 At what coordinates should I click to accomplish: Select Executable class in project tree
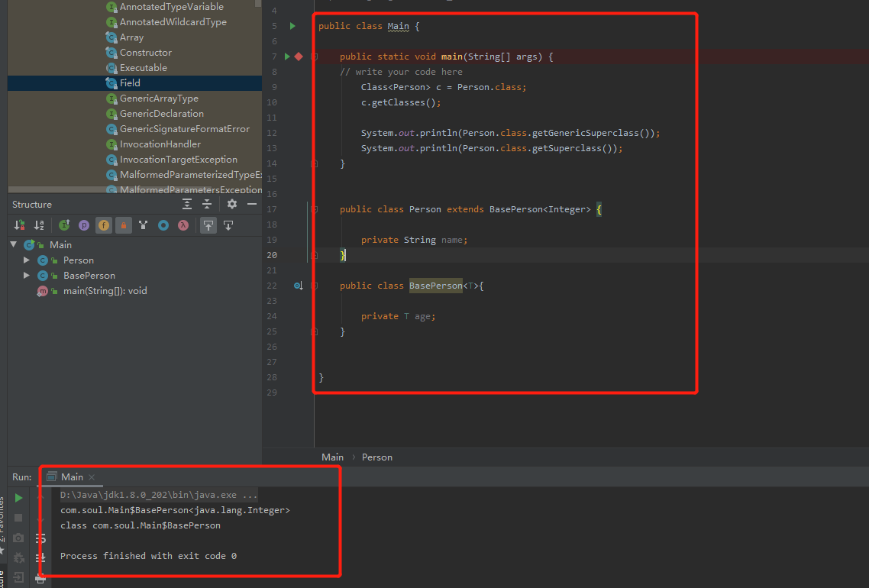(x=143, y=68)
